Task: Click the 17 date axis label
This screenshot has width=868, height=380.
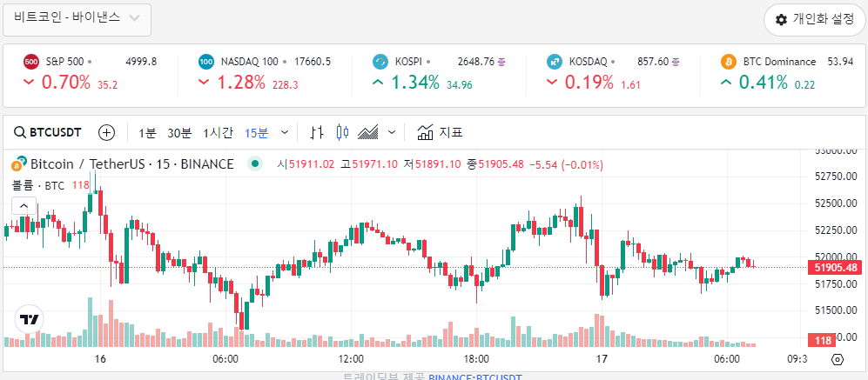Action: point(602,359)
